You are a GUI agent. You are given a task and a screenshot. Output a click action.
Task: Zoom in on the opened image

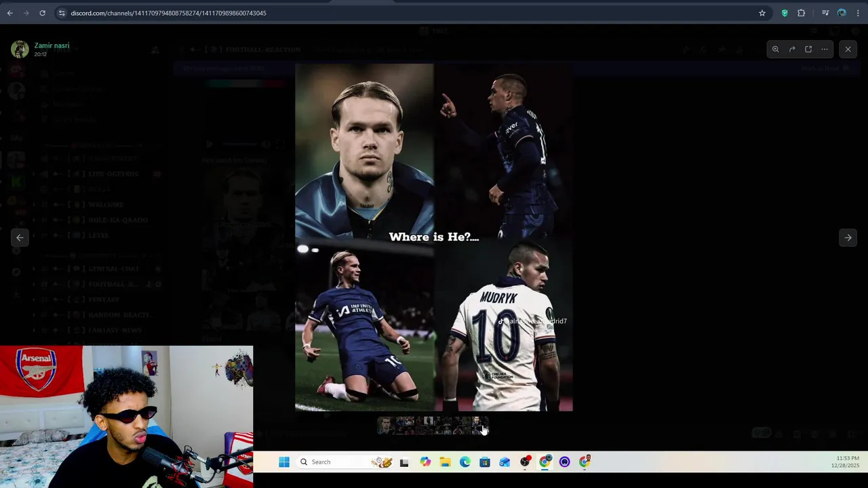click(x=775, y=49)
